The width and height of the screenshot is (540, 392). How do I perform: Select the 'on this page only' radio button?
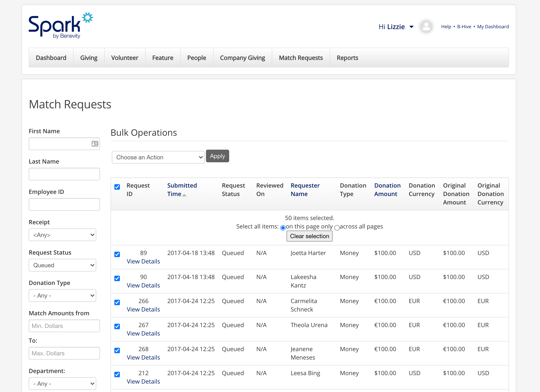(x=283, y=228)
